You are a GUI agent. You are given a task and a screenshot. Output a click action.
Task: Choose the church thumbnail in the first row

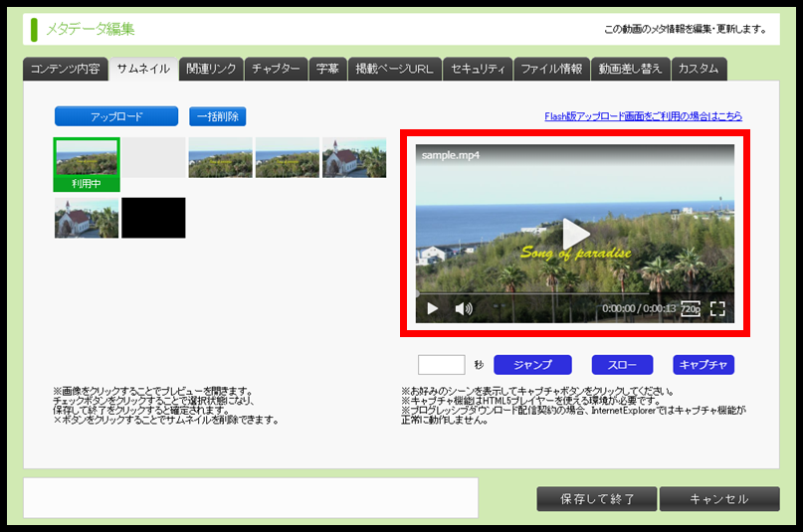click(x=354, y=157)
